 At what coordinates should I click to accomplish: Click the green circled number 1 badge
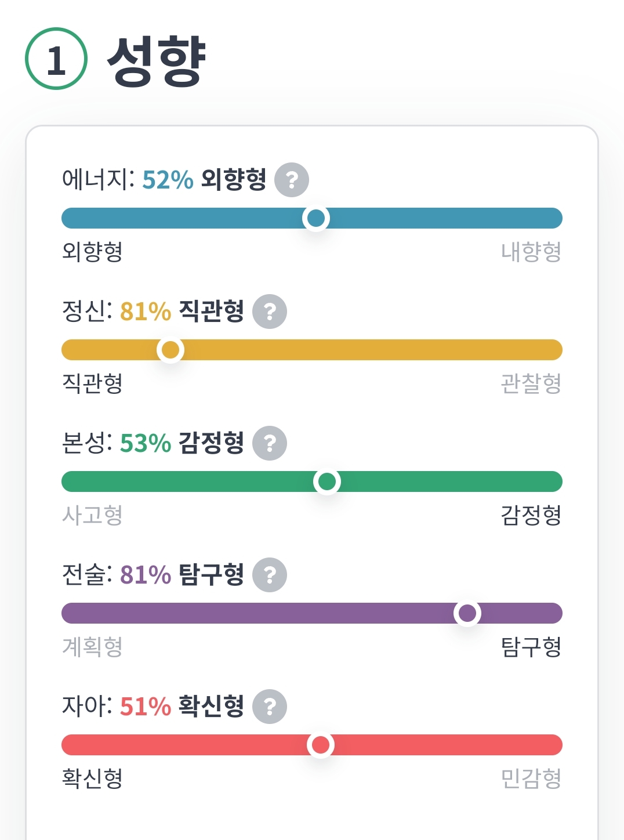[x=56, y=59]
